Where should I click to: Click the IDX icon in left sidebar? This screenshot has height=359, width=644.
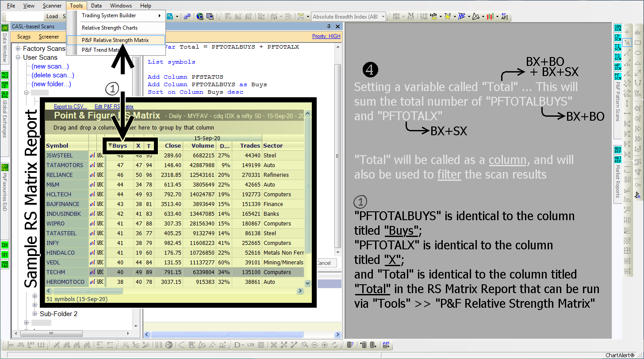[5, 244]
